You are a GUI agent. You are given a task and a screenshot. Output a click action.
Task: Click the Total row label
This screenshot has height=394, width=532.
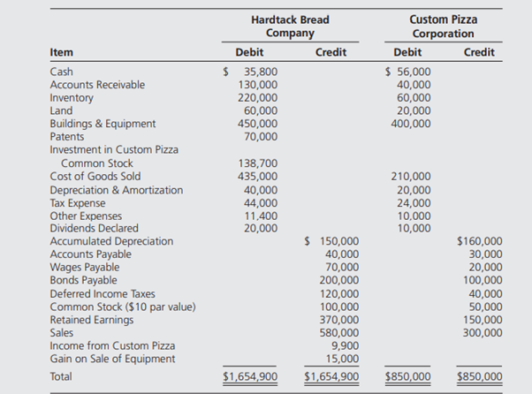62,376
